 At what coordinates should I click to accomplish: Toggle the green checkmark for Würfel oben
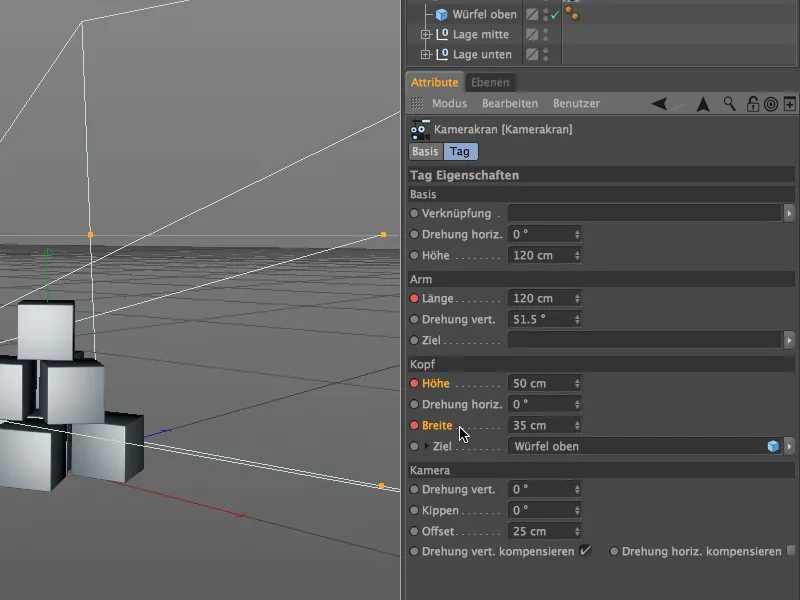tap(555, 15)
